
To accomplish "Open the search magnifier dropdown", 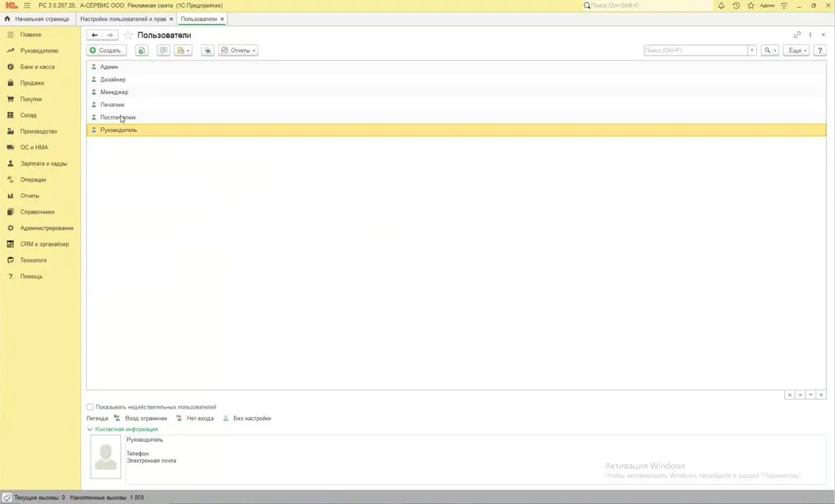I will (x=770, y=50).
